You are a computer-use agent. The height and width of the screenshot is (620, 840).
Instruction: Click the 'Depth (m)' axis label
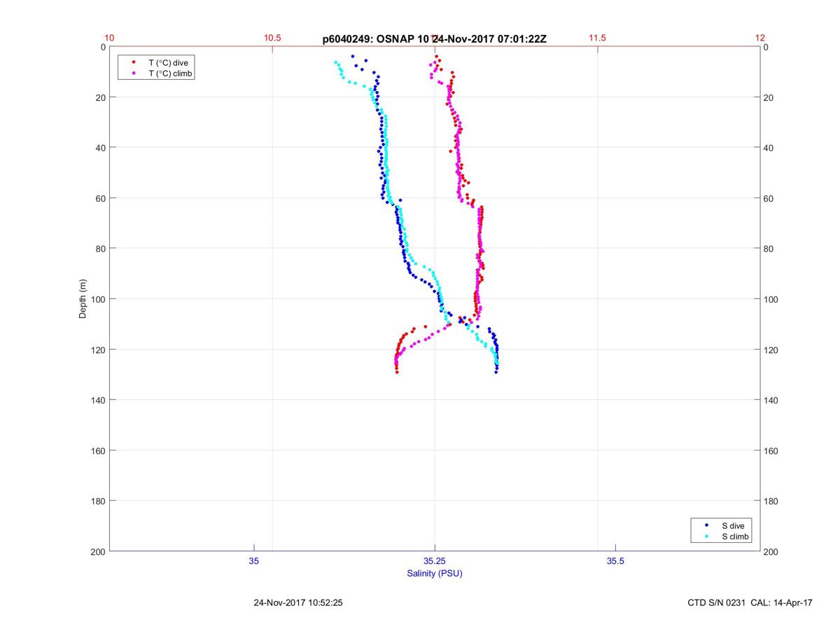83,298
